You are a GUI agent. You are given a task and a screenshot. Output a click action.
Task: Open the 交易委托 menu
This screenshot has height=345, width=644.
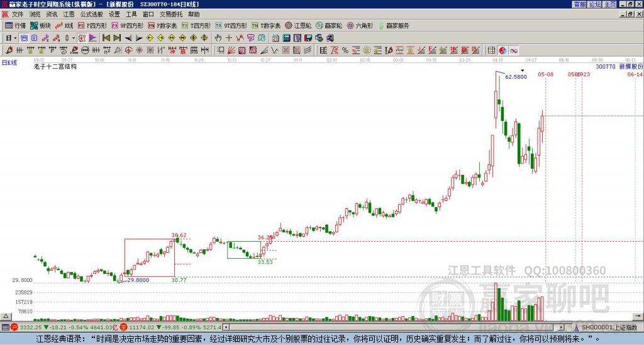pos(171,14)
